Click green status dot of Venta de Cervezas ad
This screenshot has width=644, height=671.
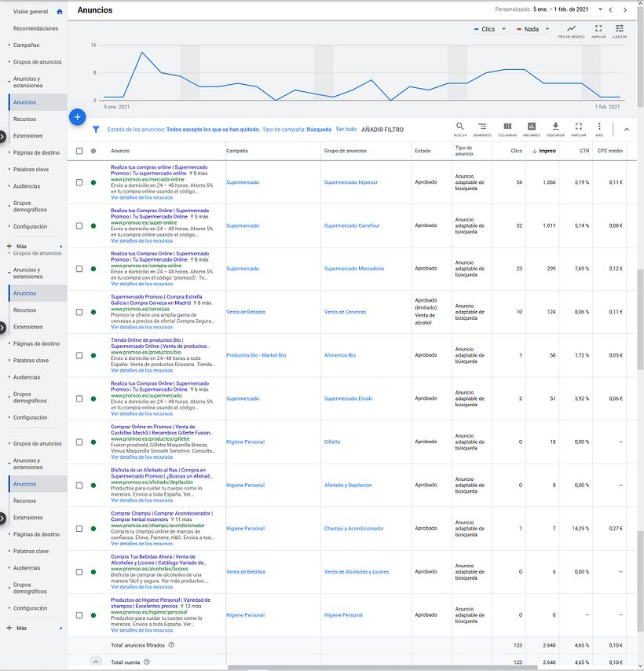coord(93,313)
